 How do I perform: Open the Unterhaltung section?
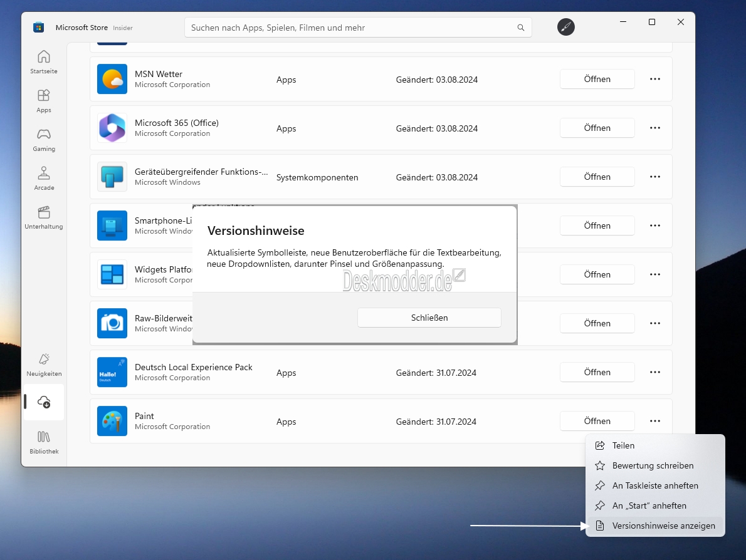44,218
